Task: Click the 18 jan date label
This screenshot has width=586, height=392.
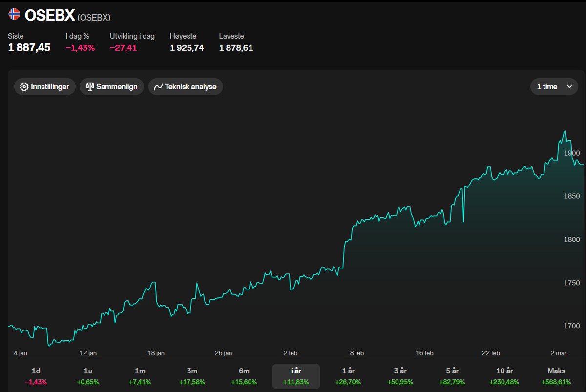Action: (156, 353)
